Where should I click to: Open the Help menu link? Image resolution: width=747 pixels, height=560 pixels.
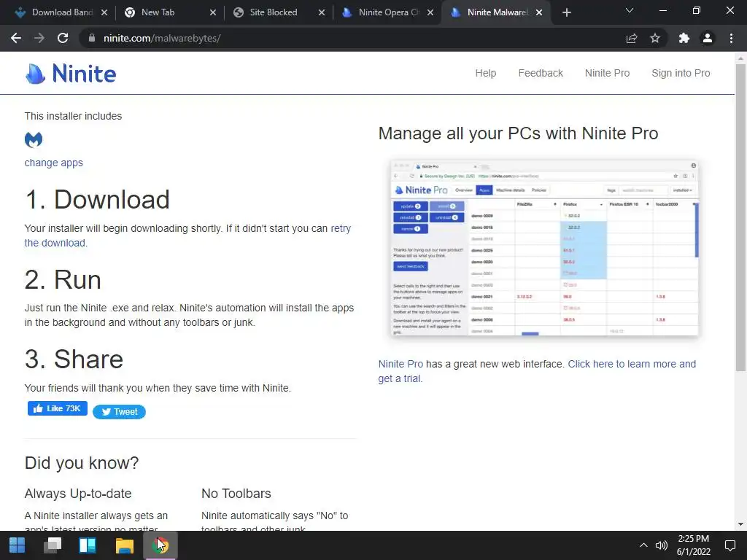click(485, 73)
